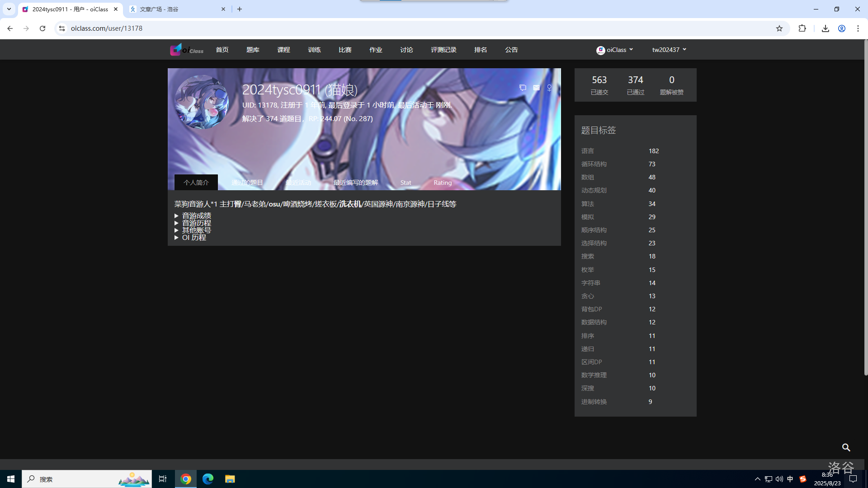Click the oiClass logo in navbar

point(187,50)
